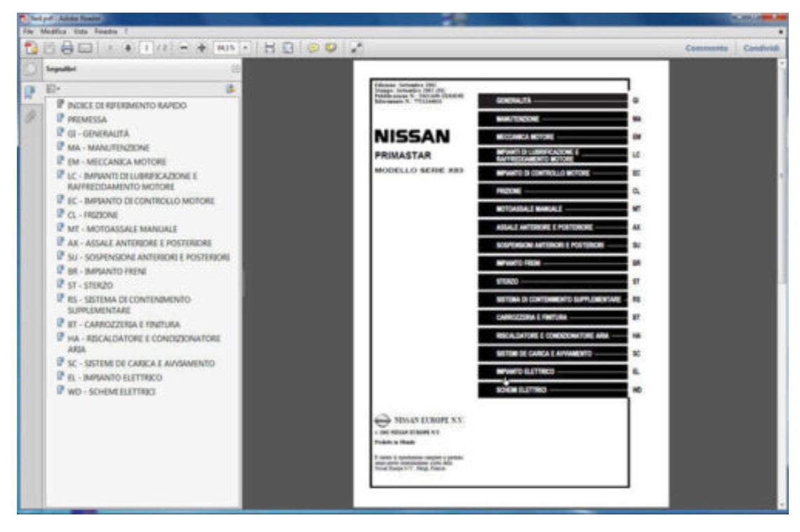The width and height of the screenshot is (800, 532).
Task: Zoom out with the minus icon
Action: pyautogui.click(x=184, y=48)
